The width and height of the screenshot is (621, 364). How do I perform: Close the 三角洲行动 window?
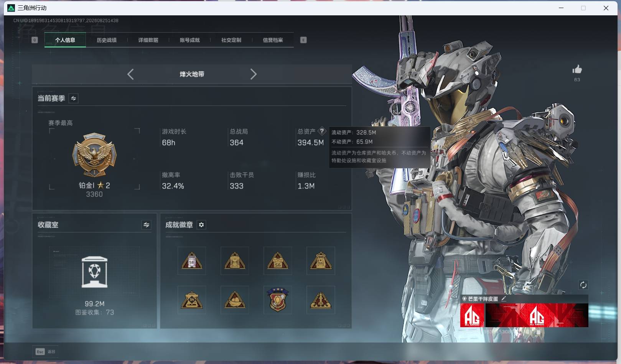(x=606, y=8)
